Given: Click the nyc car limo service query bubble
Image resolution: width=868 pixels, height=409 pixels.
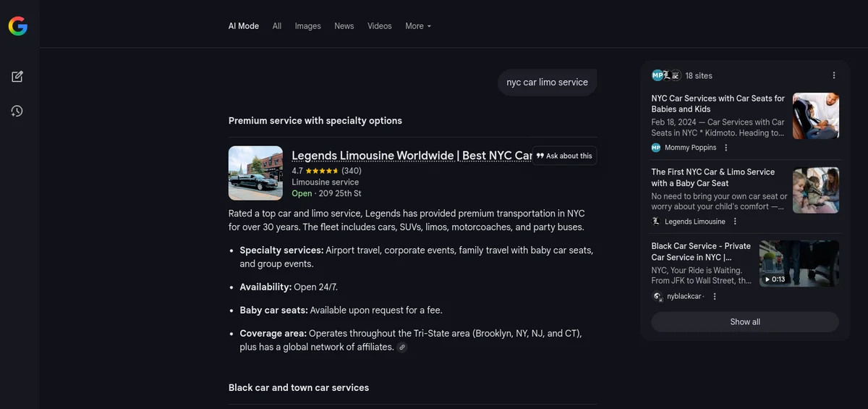Looking at the screenshot, I should tap(547, 83).
